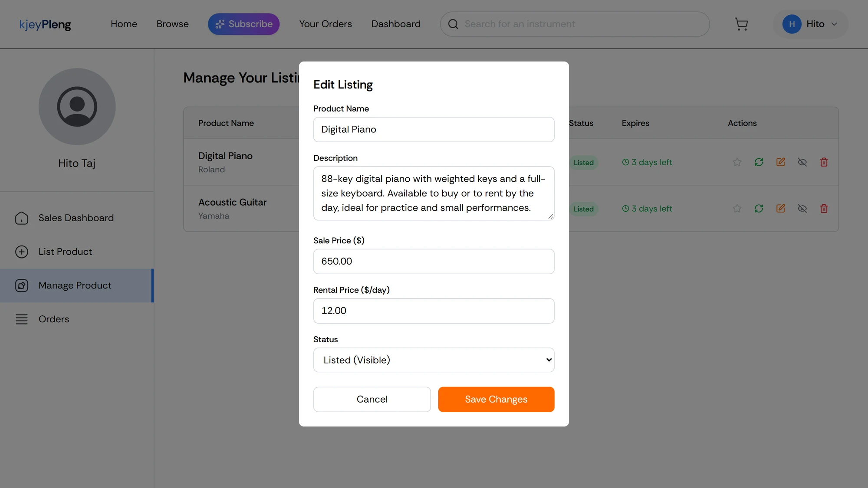Open Your Orders in the navbar
The image size is (868, 488).
[x=325, y=24]
